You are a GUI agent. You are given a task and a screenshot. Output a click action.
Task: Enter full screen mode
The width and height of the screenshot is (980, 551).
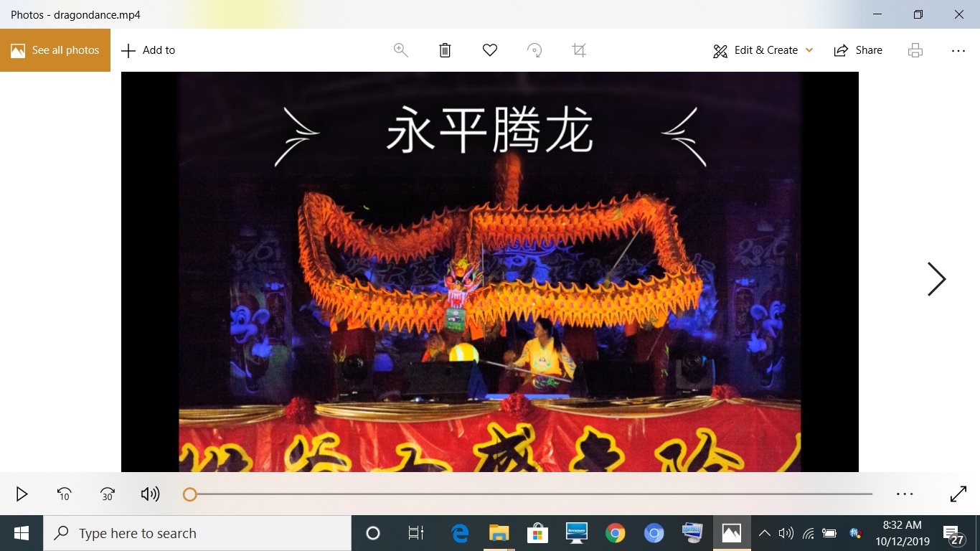[958, 494]
